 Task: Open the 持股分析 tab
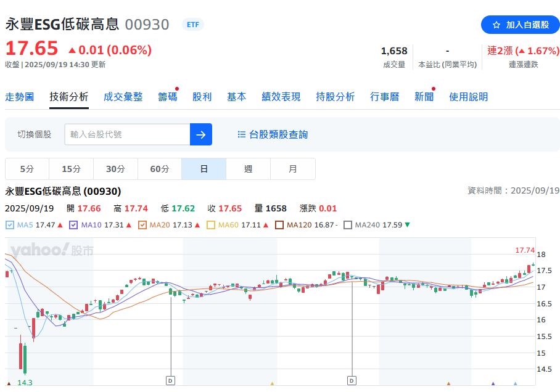pos(335,97)
